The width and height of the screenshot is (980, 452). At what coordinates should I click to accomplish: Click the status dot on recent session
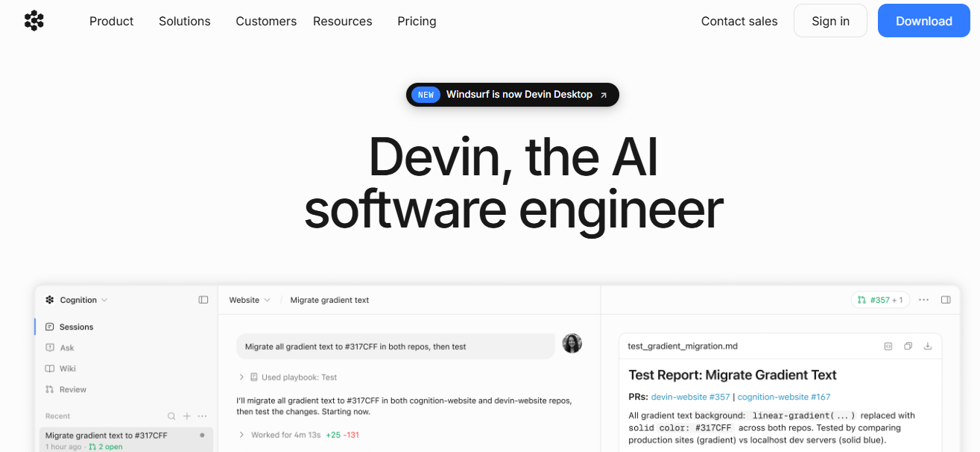(x=202, y=435)
